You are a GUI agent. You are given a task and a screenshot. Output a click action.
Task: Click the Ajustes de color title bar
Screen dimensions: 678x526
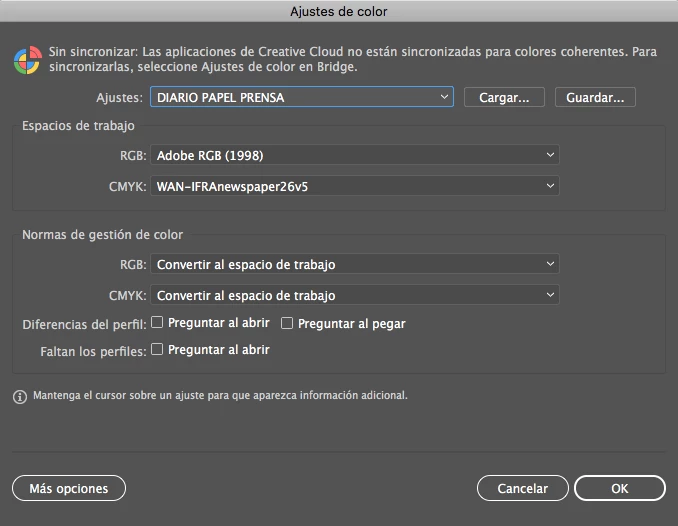339,11
